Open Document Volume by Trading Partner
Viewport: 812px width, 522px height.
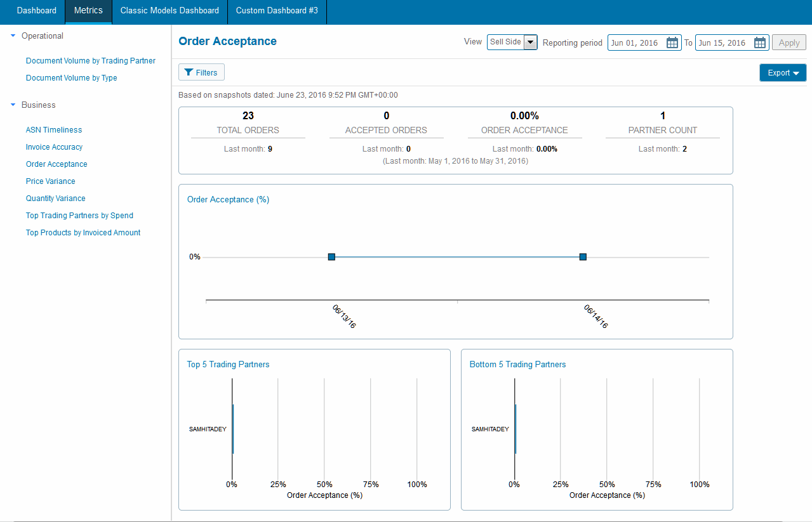(91, 61)
